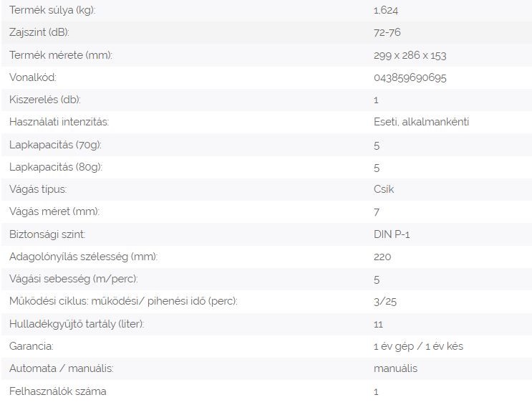The height and width of the screenshot is (415, 532).
Task: Click the barcode value 043859690695
Action: point(410,78)
